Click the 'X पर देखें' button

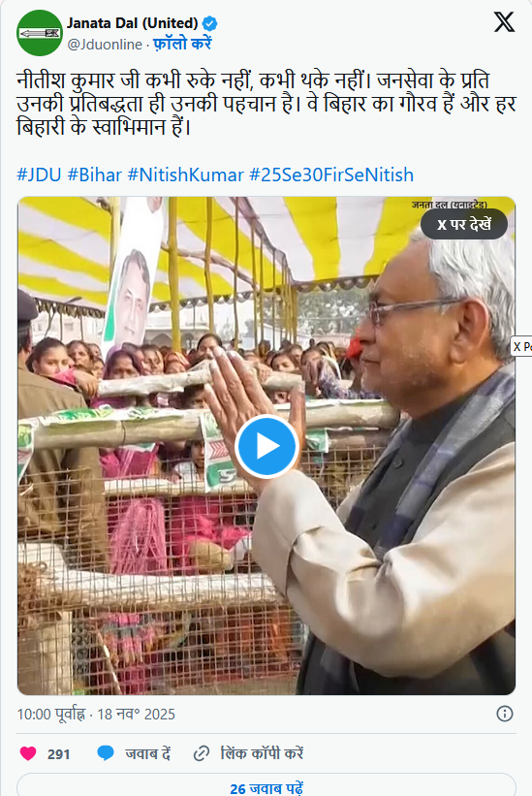(x=464, y=224)
